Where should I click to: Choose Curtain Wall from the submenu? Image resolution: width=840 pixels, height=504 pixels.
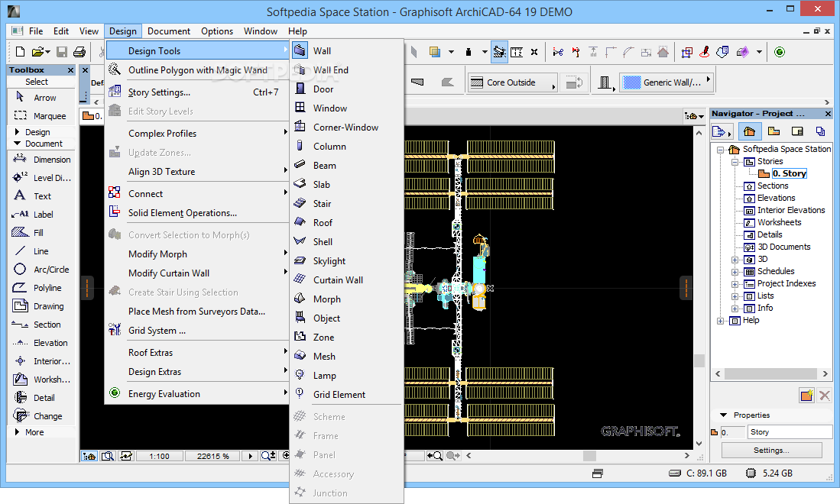click(346, 279)
